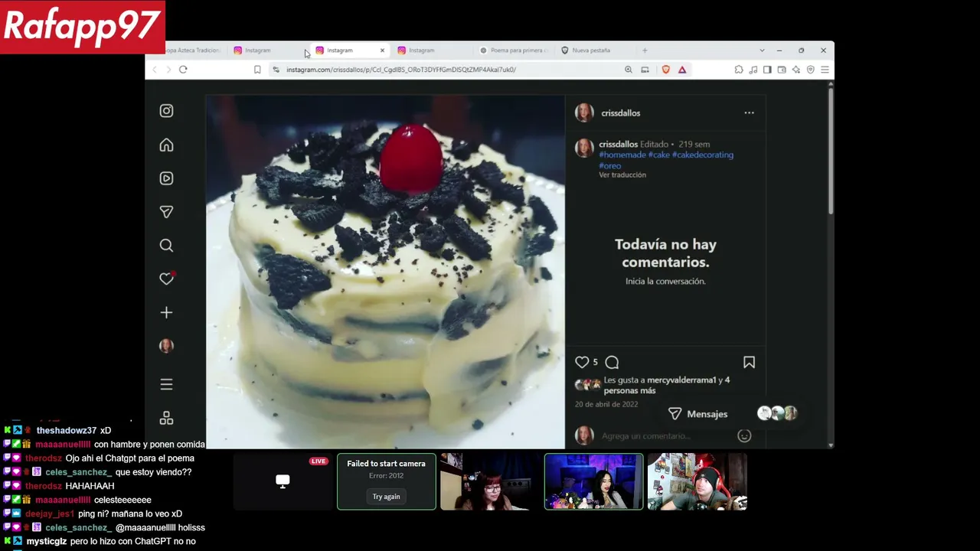Open the #homemade hashtag link

pyautogui.click(x=622, y=155)
